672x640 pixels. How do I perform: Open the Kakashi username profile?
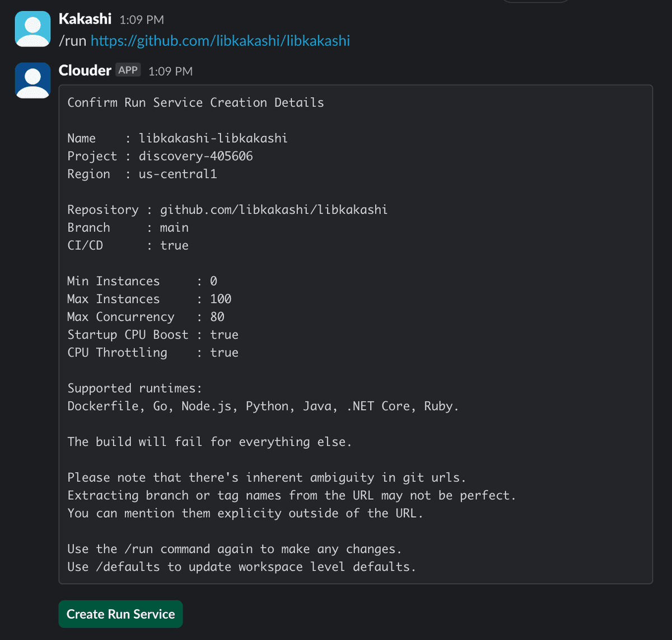tap(85, 19)
